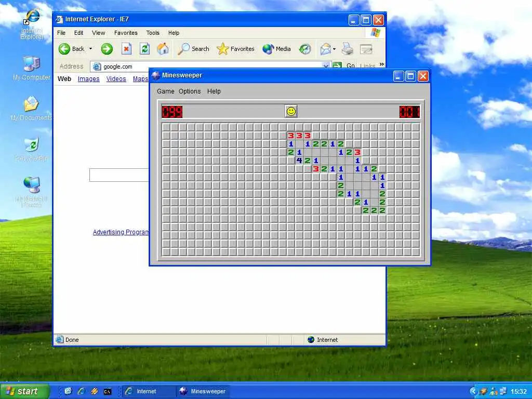Click the Minesweeper title bar icon
Screen dimensions: 532x399
(156, 75)
